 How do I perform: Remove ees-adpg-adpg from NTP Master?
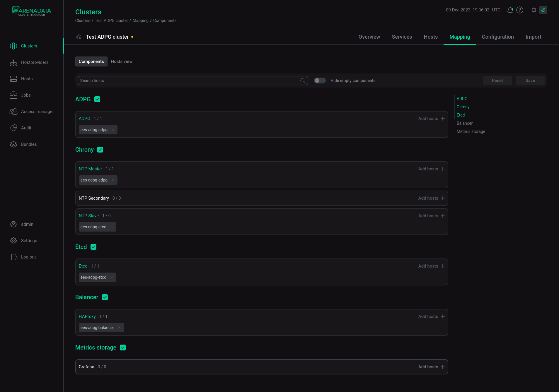click(113, 180)
